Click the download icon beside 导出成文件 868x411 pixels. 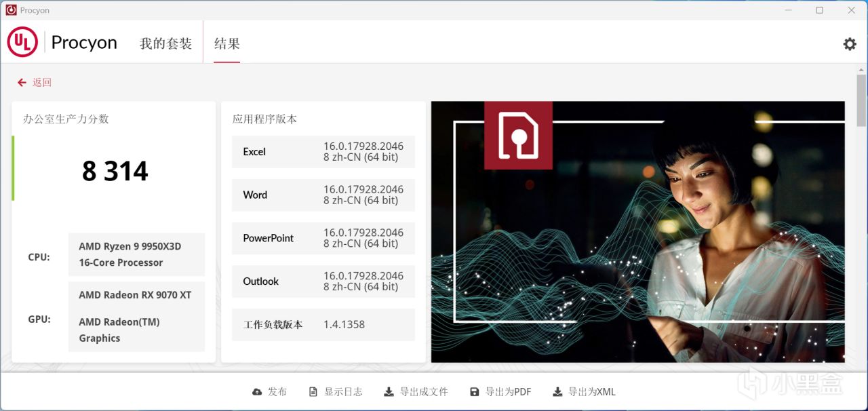click(389, 392)
